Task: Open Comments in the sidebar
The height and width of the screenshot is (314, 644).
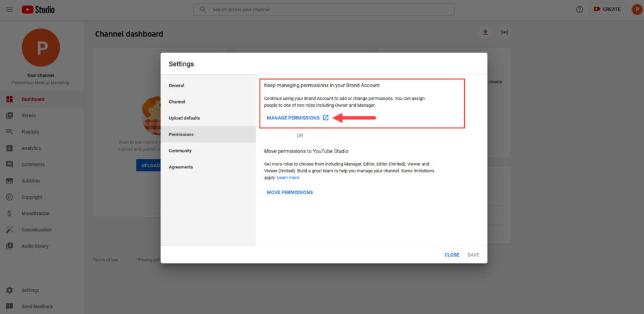Action: tap(33, 165)
